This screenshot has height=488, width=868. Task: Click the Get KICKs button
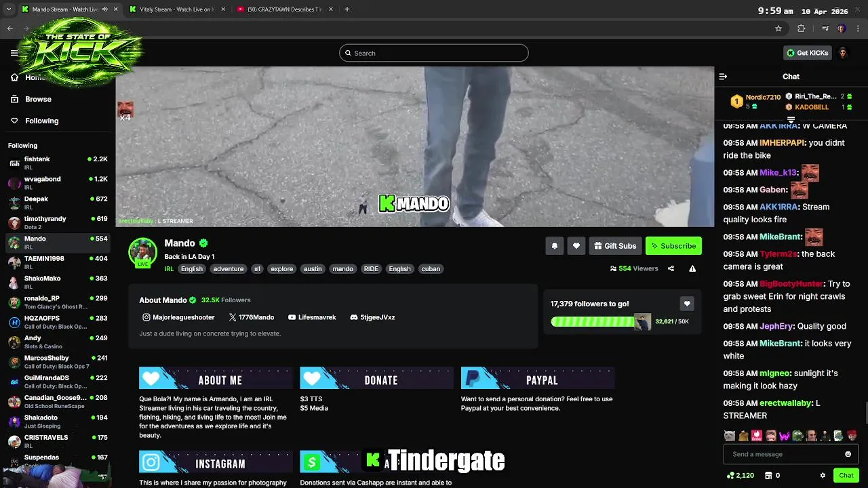(x=807, y=53)
